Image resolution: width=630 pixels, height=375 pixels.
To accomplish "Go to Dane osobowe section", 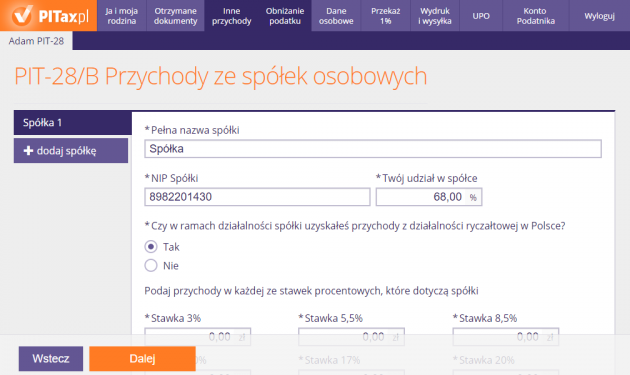I will [x=336, y=16].
